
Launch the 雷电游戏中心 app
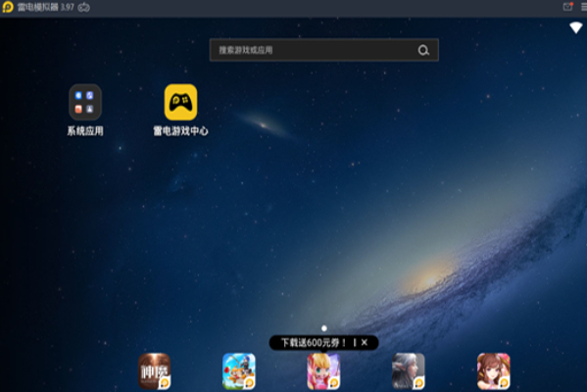point(181,102)
